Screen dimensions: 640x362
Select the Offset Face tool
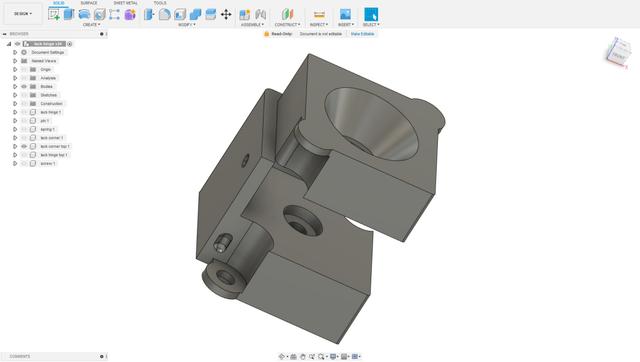point(211,14)
